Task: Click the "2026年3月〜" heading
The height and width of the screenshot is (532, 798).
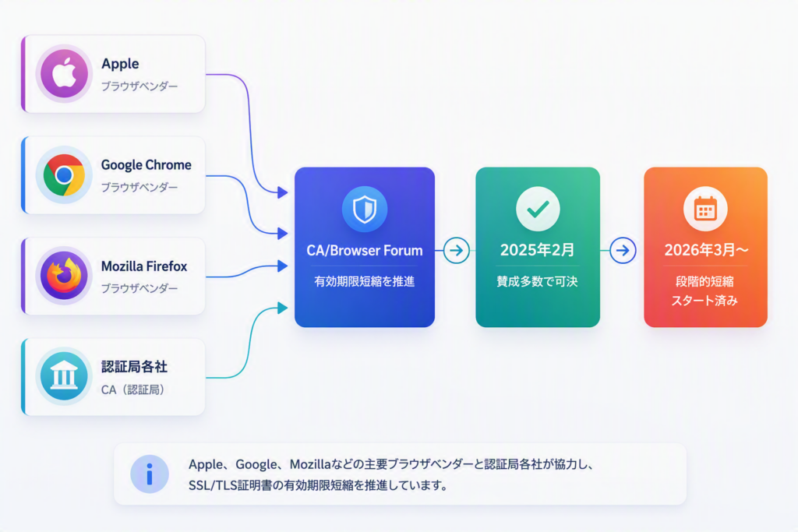Action: (x=706, y=250)
